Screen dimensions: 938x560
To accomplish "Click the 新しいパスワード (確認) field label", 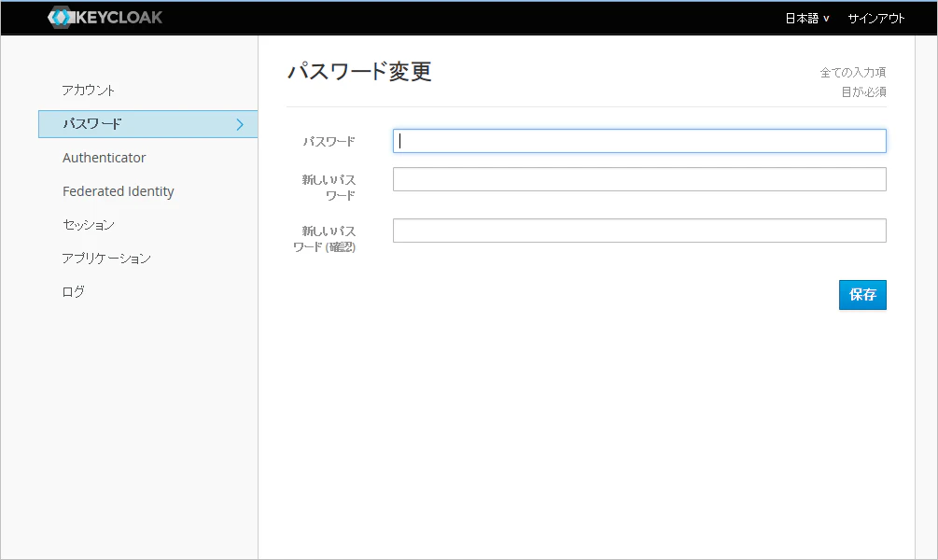I will pos(324,239).
